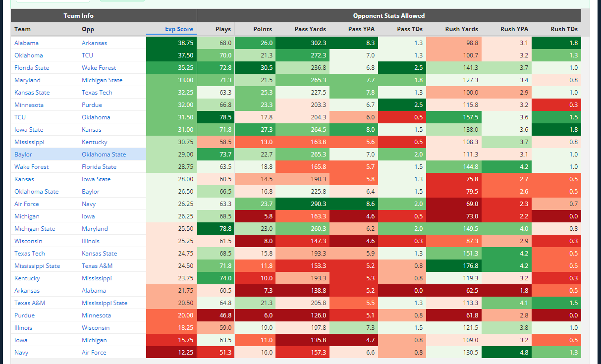Select Pass Yards 264.5 in Iowa State row
Viewport: 601px width, 364px height.
click(x=302, y=130)
